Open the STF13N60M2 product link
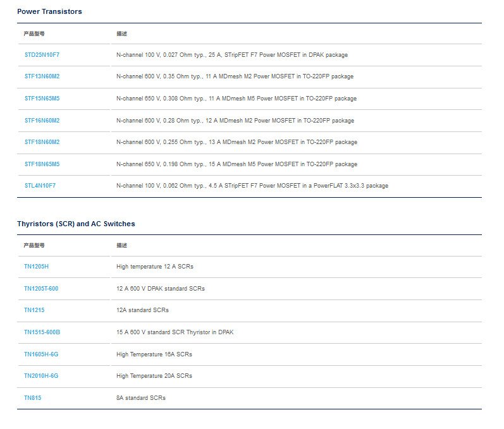504x429 pixels. 42,76
